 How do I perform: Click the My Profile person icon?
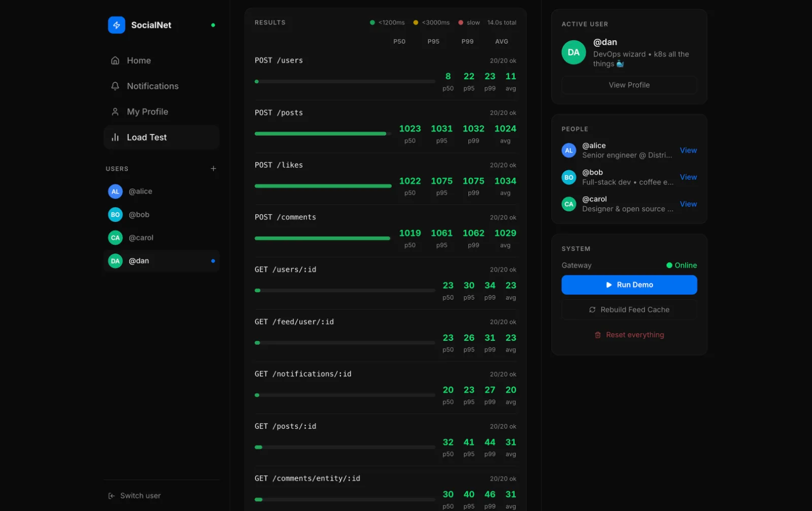click(x=115, y=112)
